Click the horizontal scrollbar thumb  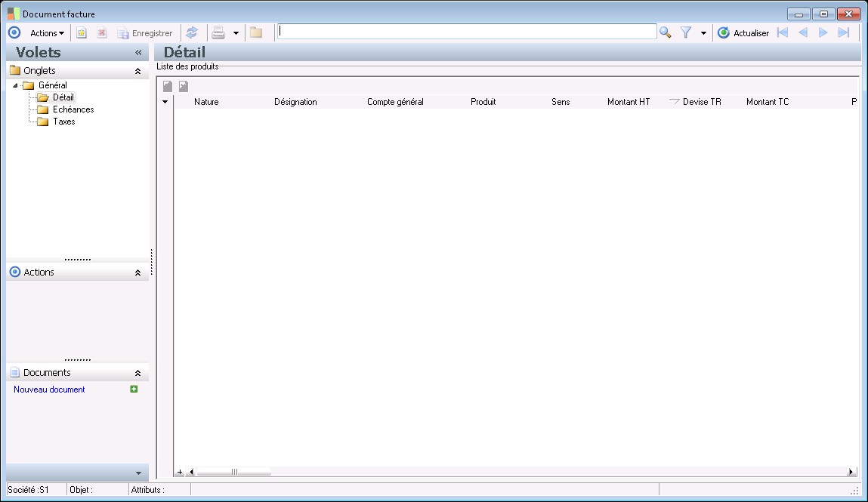point(233,472)
